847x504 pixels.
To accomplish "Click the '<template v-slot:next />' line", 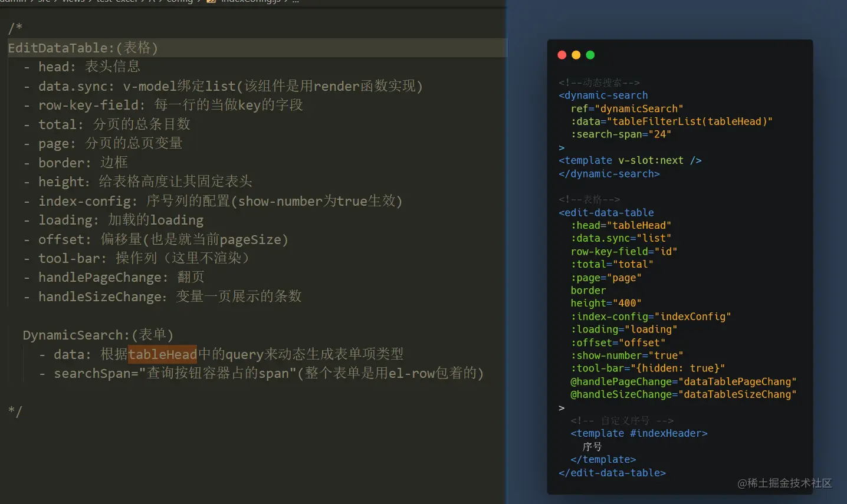I will point(630,160).
